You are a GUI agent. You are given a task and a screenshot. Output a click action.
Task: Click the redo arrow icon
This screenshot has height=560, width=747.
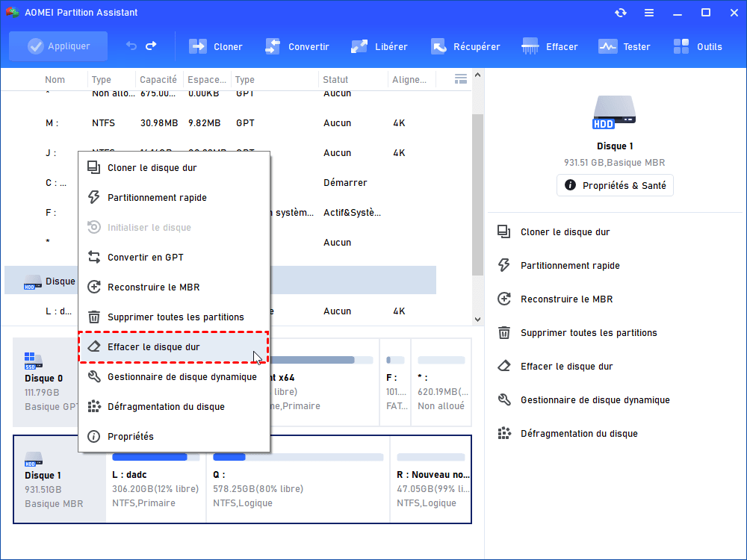pyautogui.click(x=151, y=46)
